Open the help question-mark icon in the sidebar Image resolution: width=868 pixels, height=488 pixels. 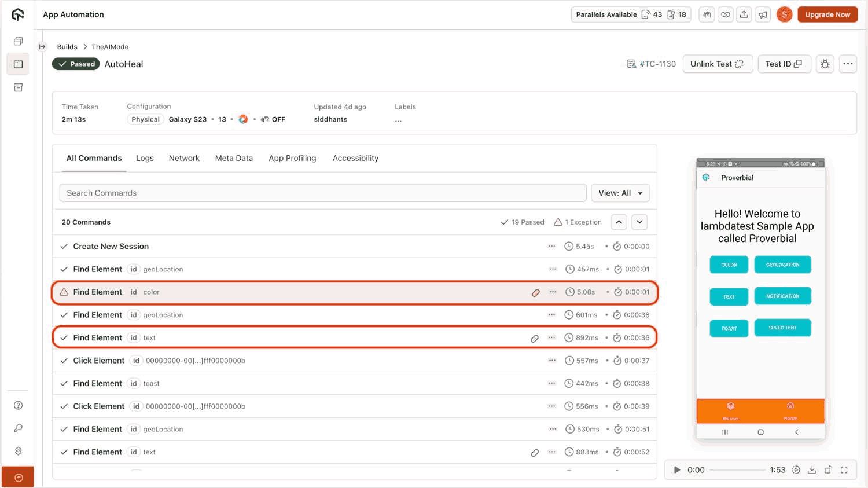[x=18, y=405]
